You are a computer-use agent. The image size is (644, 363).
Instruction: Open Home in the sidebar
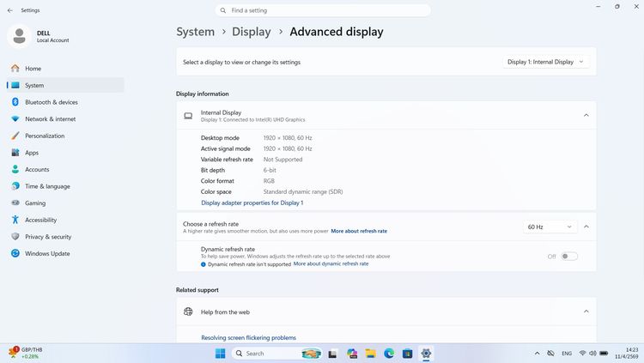click(65, 69)
